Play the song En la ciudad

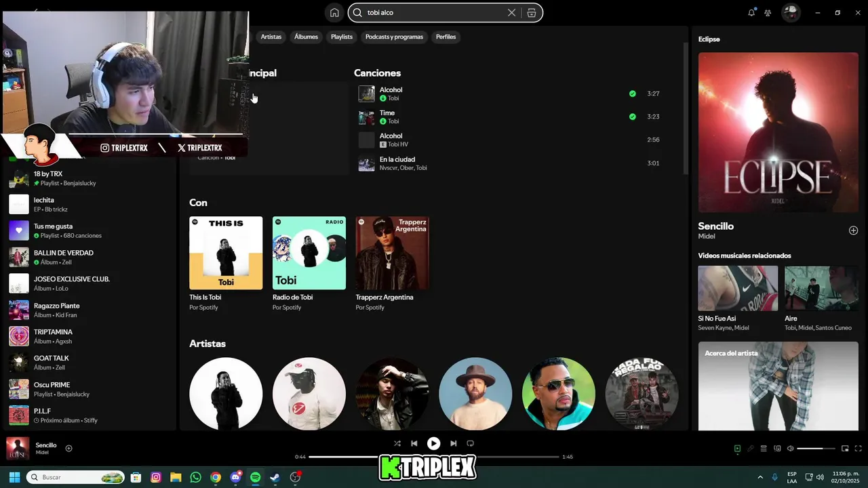click(509, 163)
